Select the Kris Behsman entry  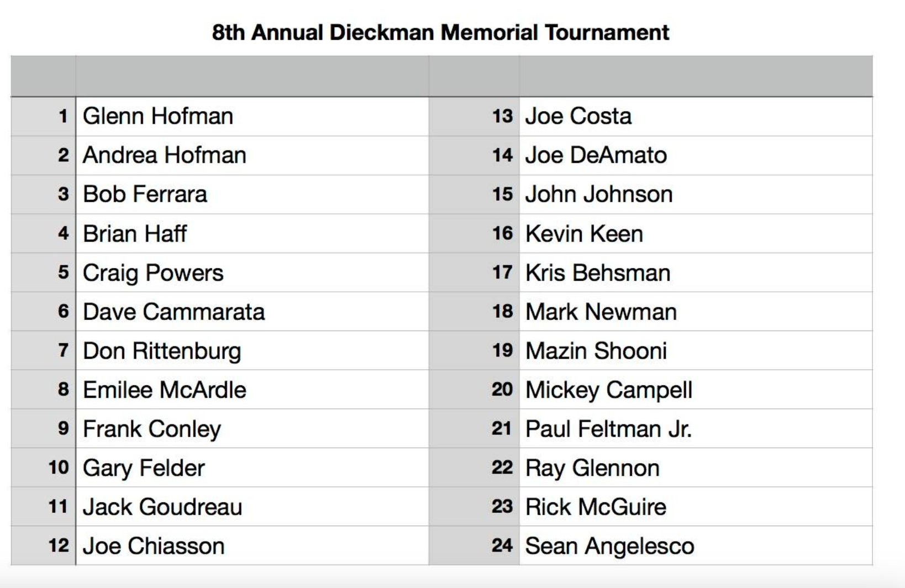tap(696, 273)
